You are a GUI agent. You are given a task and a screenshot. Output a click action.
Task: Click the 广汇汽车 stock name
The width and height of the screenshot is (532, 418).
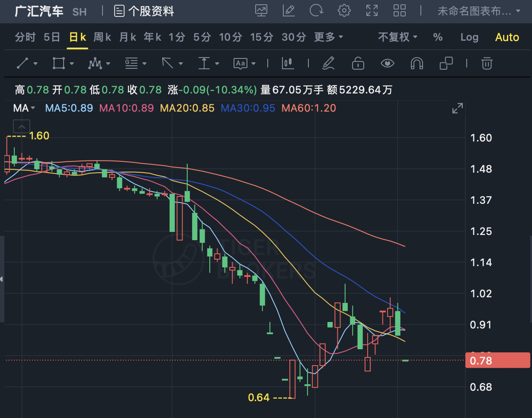(x=39, y=11)
